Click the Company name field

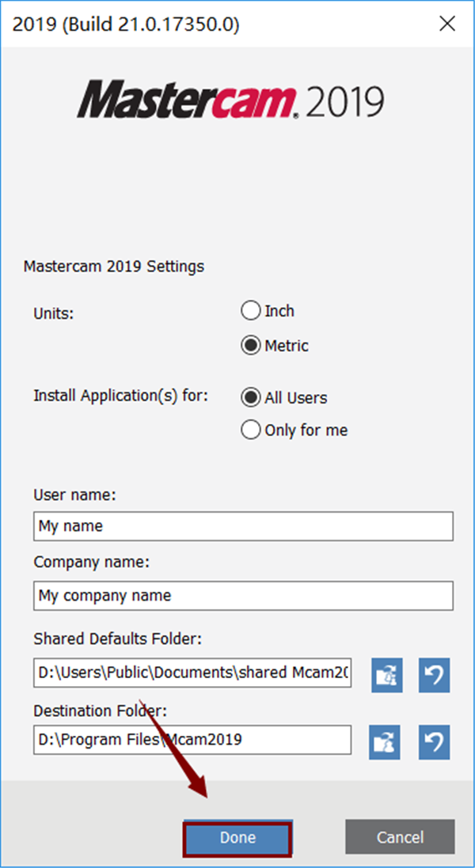click(243, 596)
